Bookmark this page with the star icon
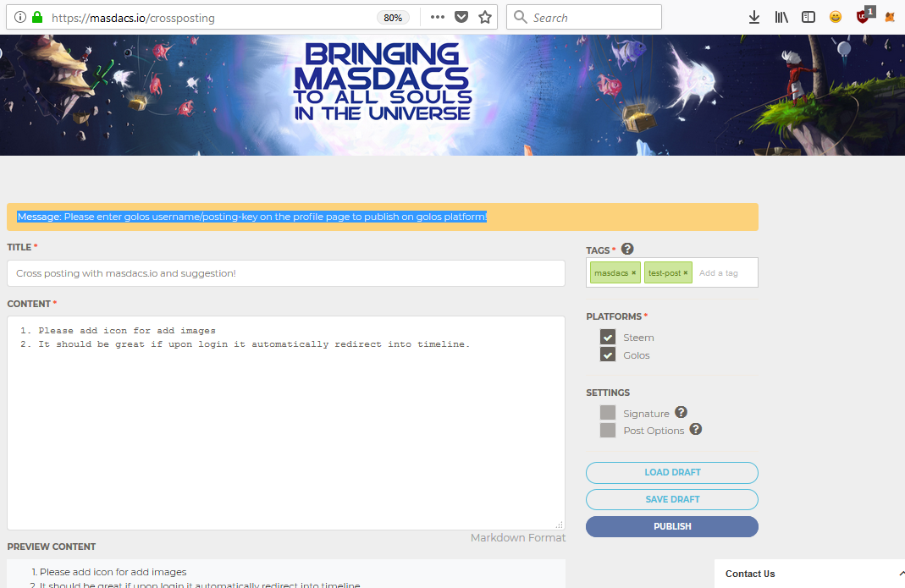Image resolution: width=905 pixels, height=588 pixels. [485, 17]
